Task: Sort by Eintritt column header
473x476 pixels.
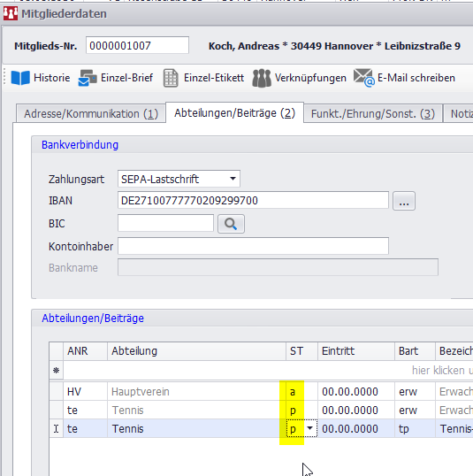Action: click(356, 351)
